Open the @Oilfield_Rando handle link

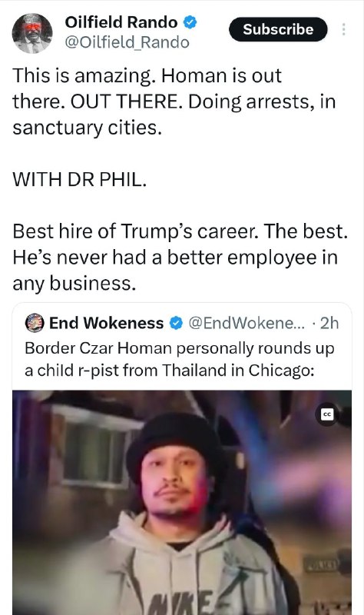pyautogui.click(x=127, y=42)
